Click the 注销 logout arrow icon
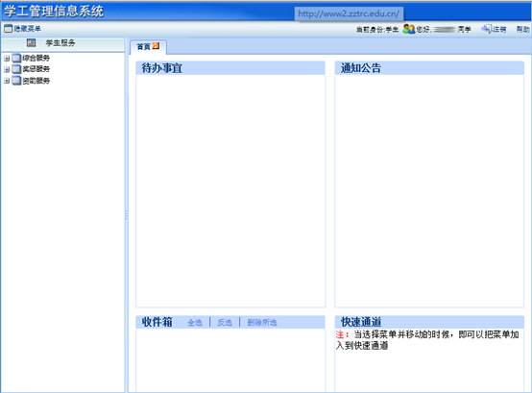 (x=486, y=29)
